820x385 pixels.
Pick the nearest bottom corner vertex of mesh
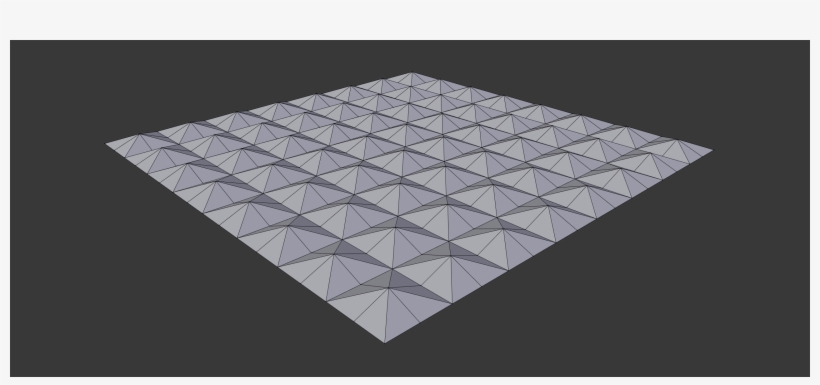pos(385,343)
